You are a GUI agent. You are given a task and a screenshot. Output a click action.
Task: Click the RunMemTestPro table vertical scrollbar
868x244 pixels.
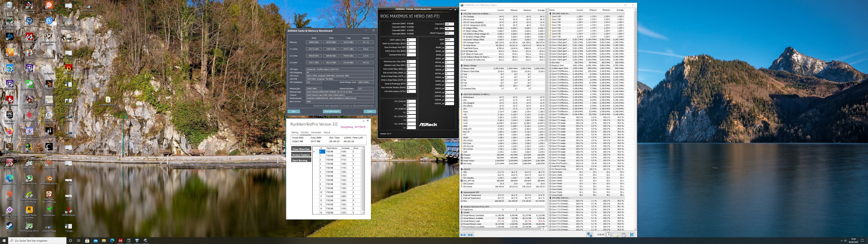[363, 180]
